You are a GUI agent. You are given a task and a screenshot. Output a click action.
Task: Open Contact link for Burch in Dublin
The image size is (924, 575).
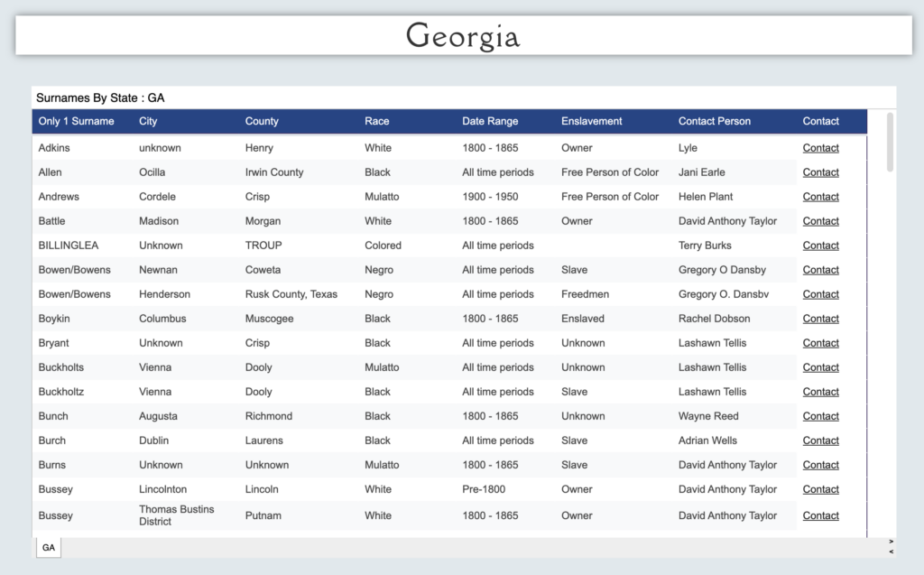pyautogui.click(x=820, y=441)
